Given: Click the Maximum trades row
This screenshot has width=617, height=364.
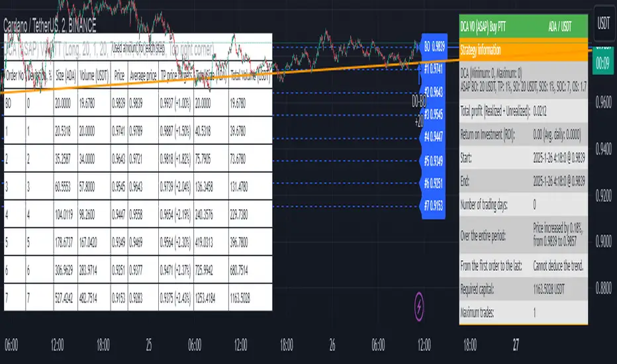Looking at the screenshot, I should pyautogui.click(x=522, y=312).
